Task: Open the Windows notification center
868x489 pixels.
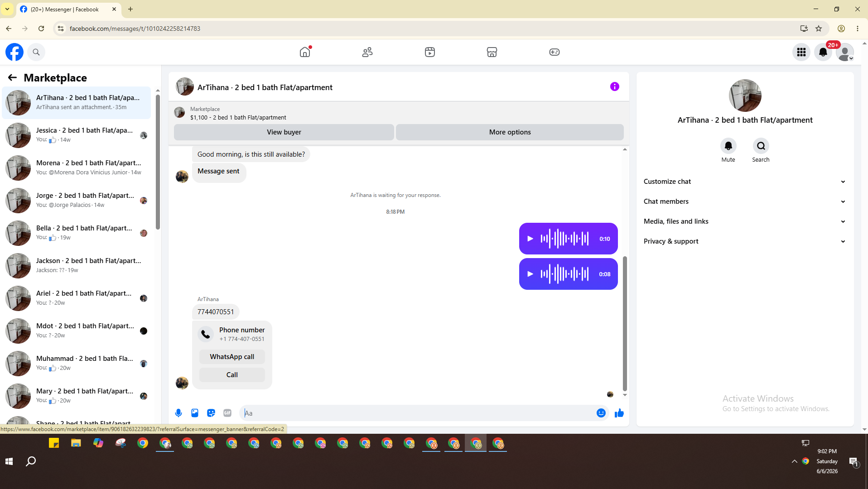Action: pos(854,461)
